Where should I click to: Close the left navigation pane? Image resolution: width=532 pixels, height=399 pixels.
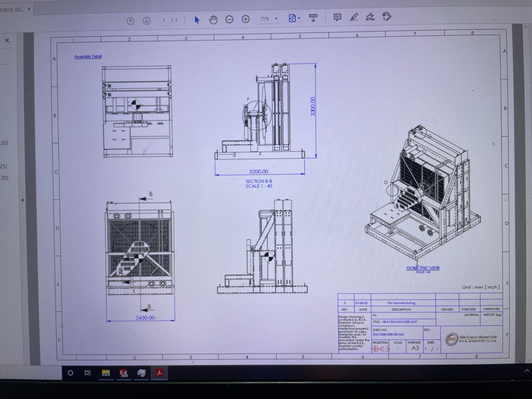[7, 40]
